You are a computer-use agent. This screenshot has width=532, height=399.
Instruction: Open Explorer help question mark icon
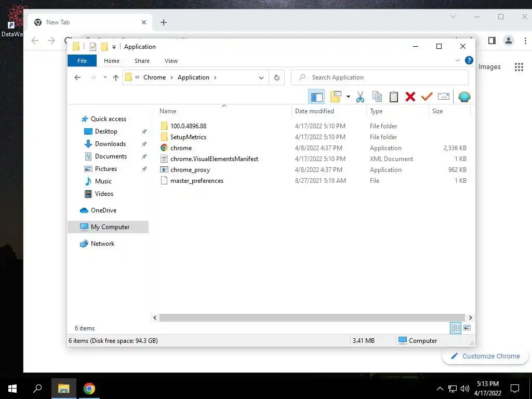[x=469, y=60]
